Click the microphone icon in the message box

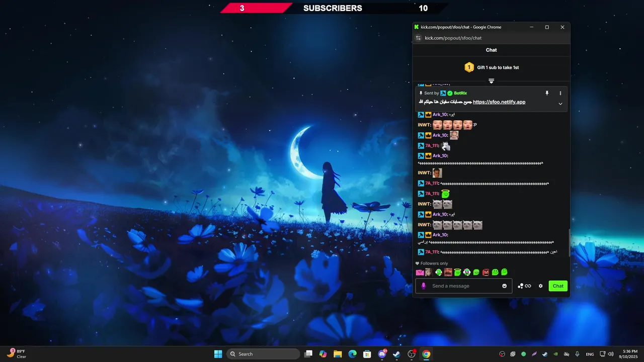coord(423,286)
